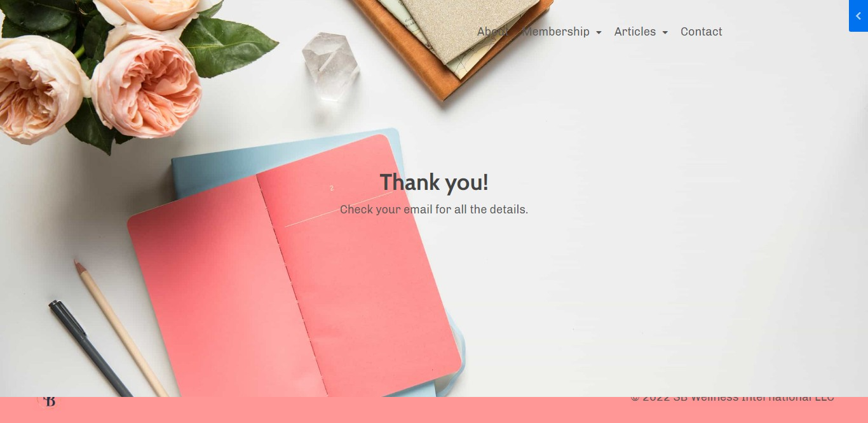This screenshot has height=423, width=868.
Task: Click the wooden pencil image
Action: pos(119,328)
